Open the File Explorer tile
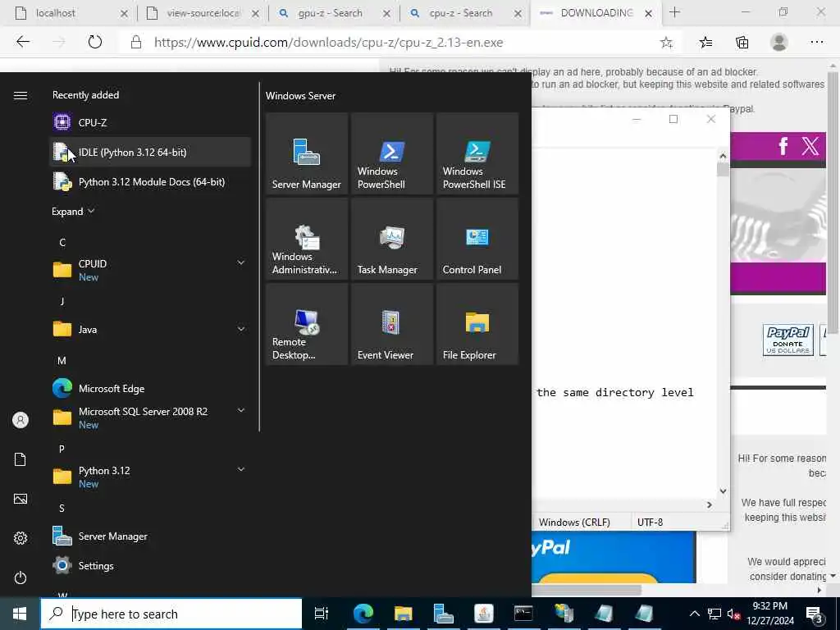The height and width of the screenshot is (630, 840). (x=477, y=324)
